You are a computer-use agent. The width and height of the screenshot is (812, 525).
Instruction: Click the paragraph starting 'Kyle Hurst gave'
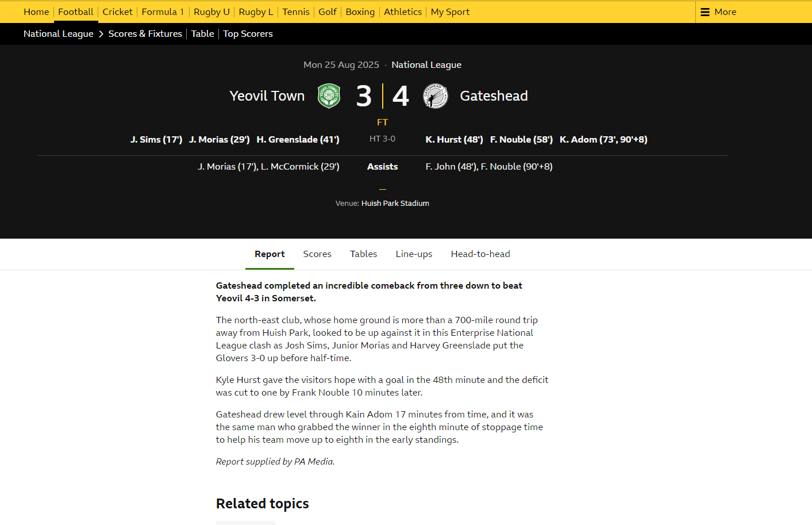click(382, 386)
